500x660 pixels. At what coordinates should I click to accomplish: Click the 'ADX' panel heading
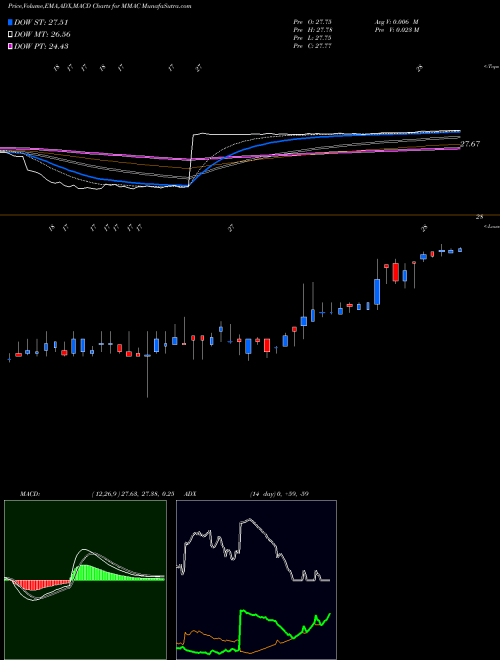[190, 494]
